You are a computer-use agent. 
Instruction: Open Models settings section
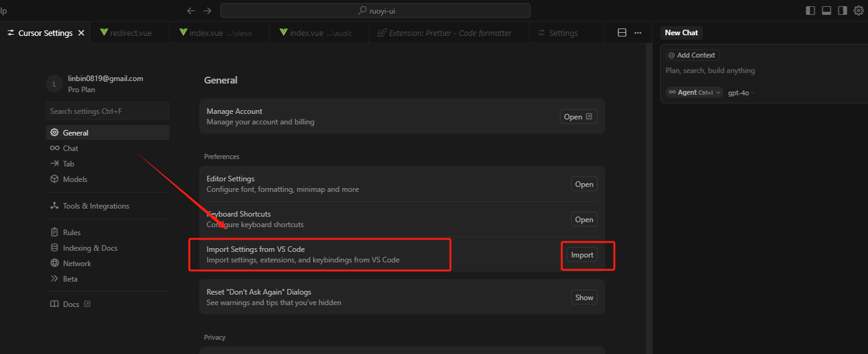[x=108, y=179]
